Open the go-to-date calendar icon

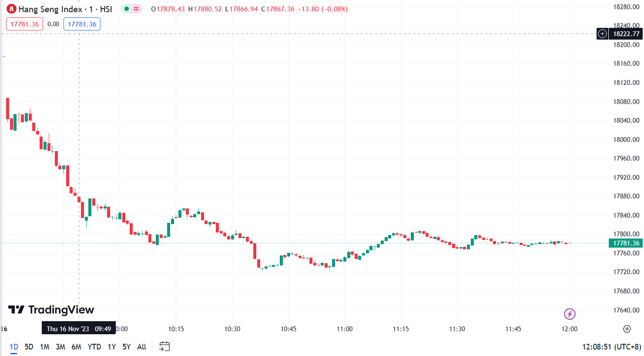(164, 346)
